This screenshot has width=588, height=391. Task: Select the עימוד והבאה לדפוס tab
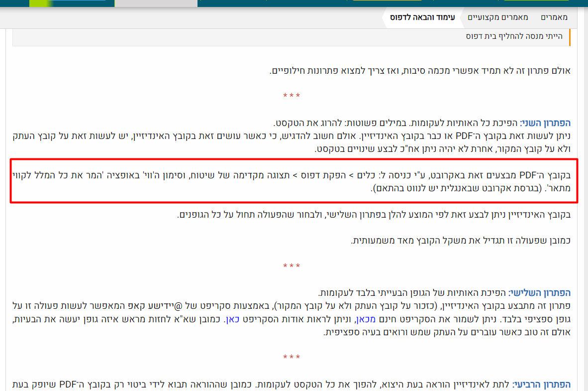click(x=422, y=17)
